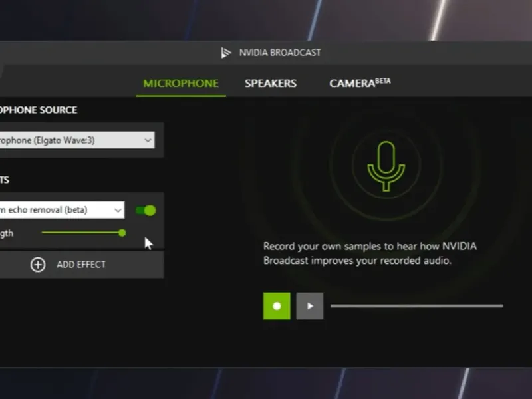Click the 'Record your own samples' description text
This screenshot has width=532, height=399.
coord(370,253)
